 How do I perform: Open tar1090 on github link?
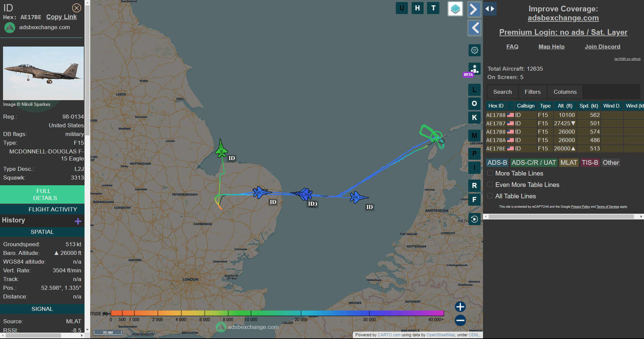click(627, 59)
